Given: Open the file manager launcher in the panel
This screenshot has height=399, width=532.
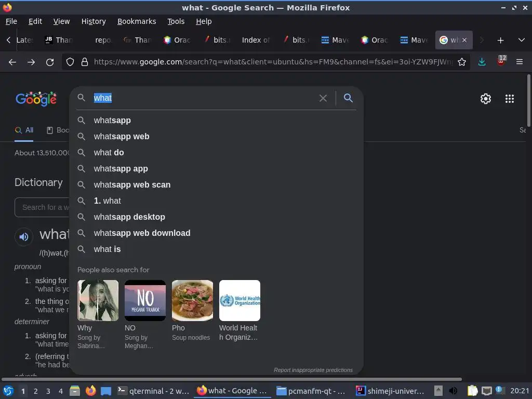Looking at the screenshot, I should [75, 391].
